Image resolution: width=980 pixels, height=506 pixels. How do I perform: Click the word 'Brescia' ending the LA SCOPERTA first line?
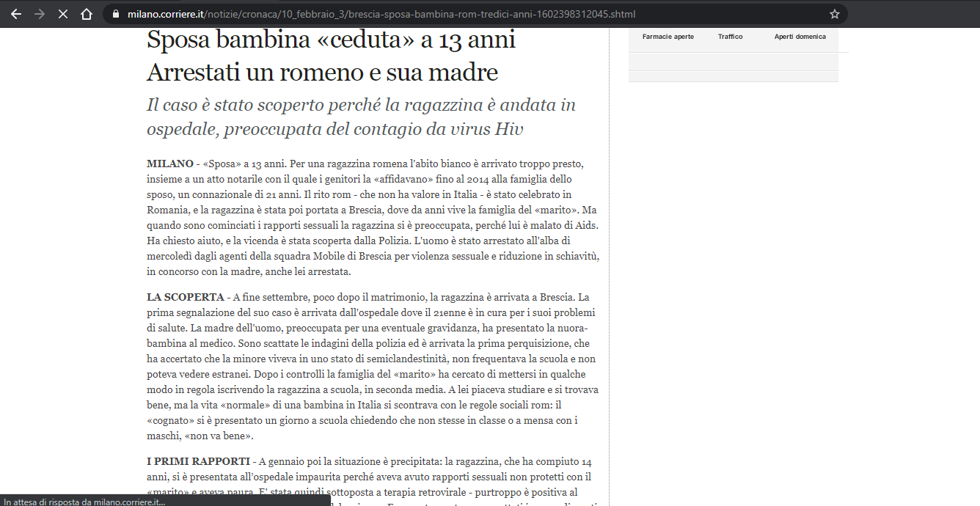[x=557, y=298]
